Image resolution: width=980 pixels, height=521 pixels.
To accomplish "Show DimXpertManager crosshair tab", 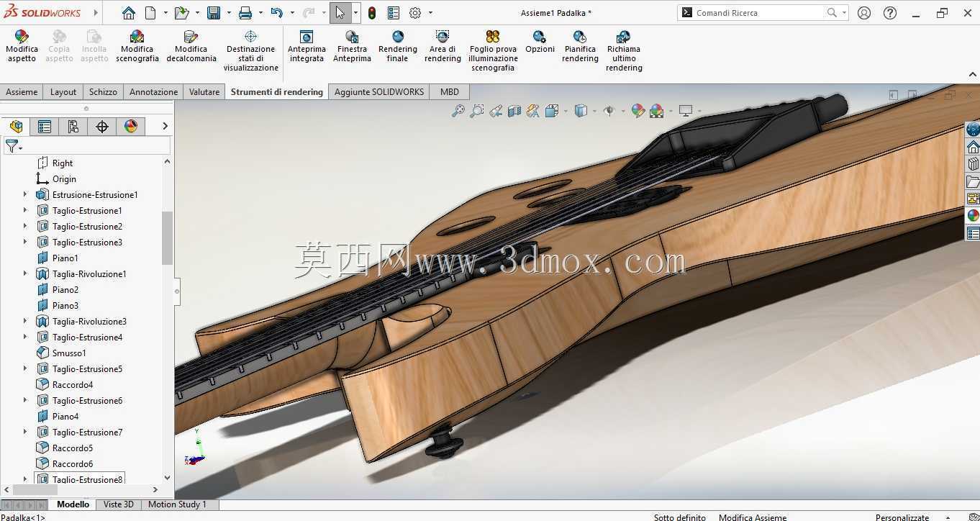I will pos(102,127).
